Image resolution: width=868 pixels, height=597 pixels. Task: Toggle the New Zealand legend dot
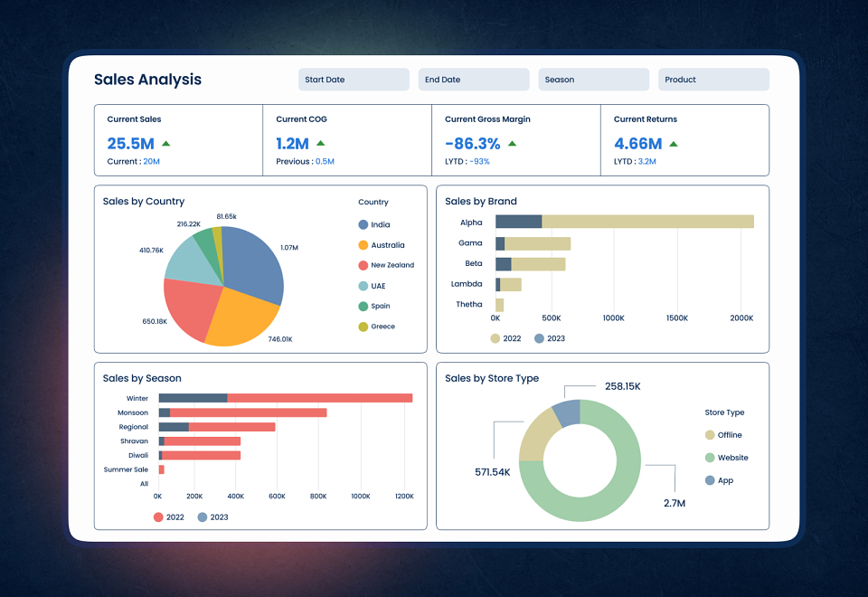(x=363, y=265)
